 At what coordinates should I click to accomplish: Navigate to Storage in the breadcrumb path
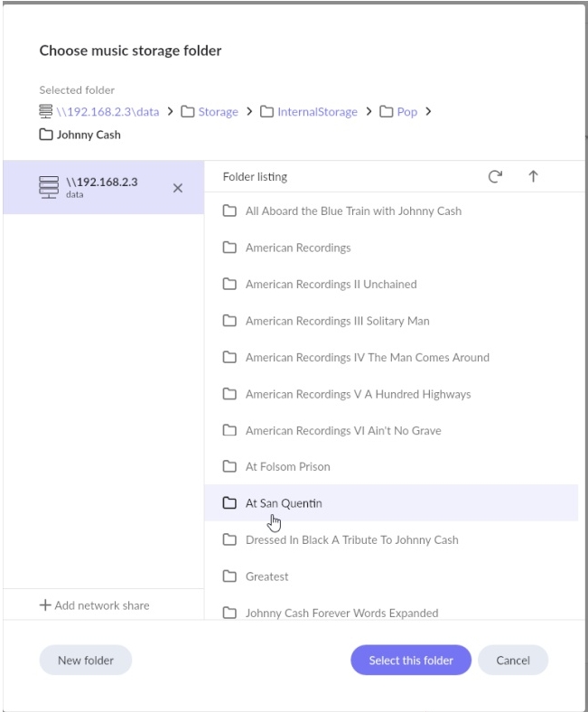(218, 112)
